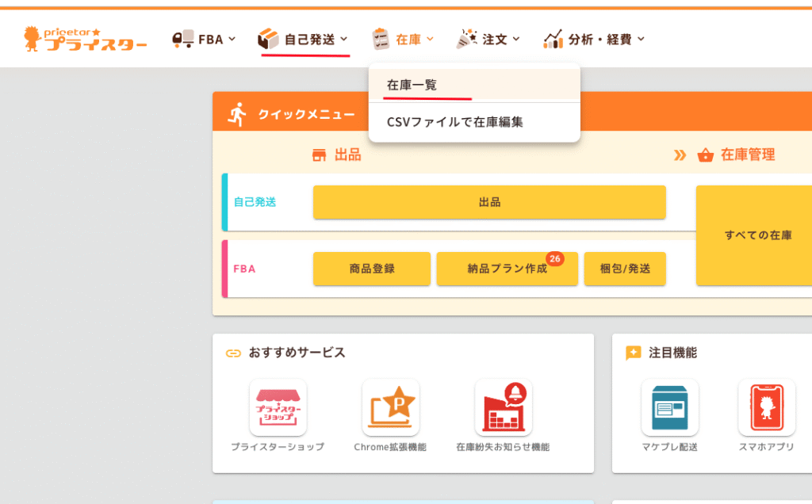Open the プライスターショップ service icon

click(x=278, y=407)
